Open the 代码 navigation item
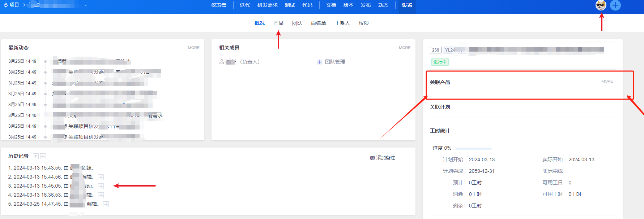Screen dimensions: 644x219 (307, 5)
